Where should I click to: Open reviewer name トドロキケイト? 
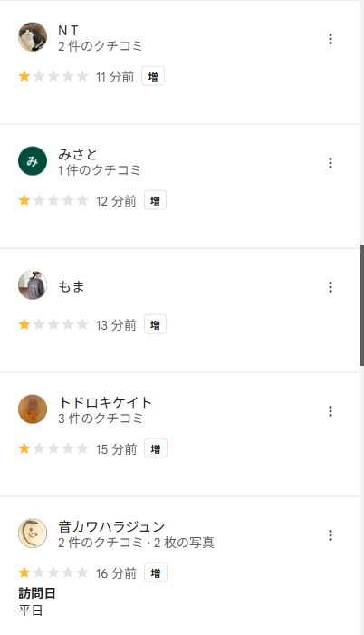click(x=105, y=402)
